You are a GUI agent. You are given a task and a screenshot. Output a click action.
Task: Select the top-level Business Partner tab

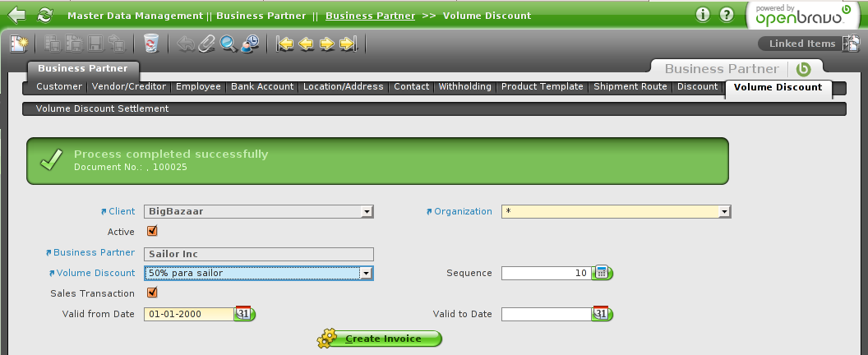coord(83,69)
